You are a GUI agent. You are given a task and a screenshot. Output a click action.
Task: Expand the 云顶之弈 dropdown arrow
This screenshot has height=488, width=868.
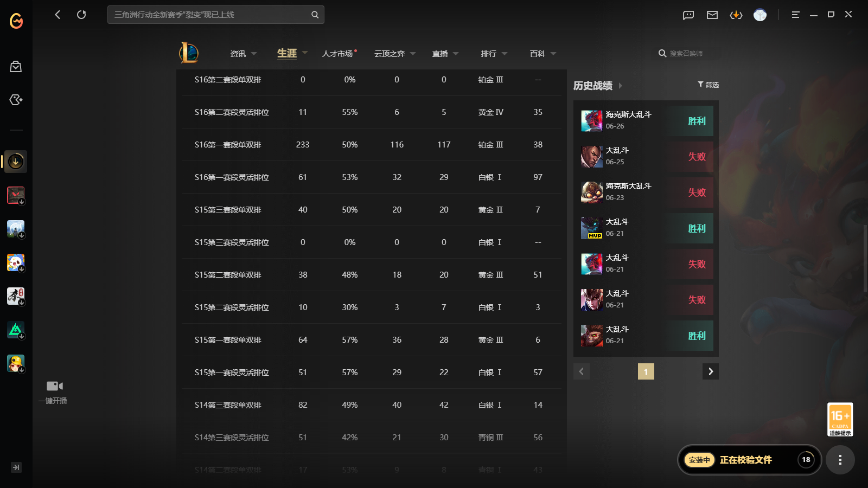click(413, 54)
